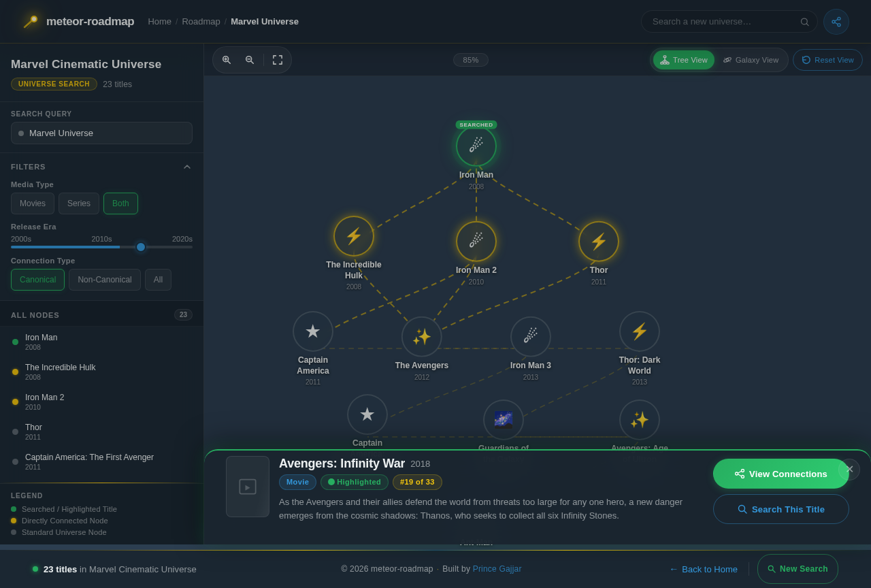Viewport: 871px width, 588px height.
Task: Visit the Prince Gajjar link in footer
Action: 497,568
